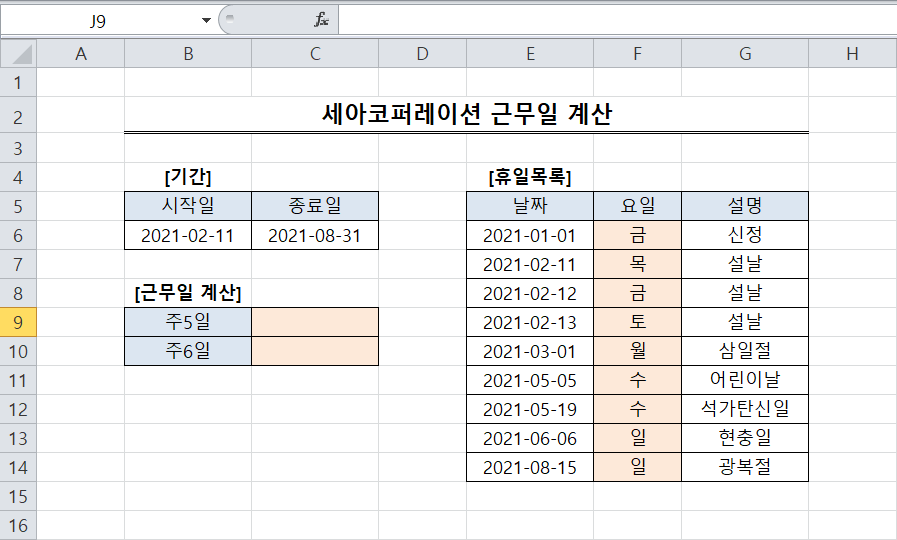Select holiday date 2021-02-11 in column E
This screenshot has height=540, width=897.
(x=530, y=264)
